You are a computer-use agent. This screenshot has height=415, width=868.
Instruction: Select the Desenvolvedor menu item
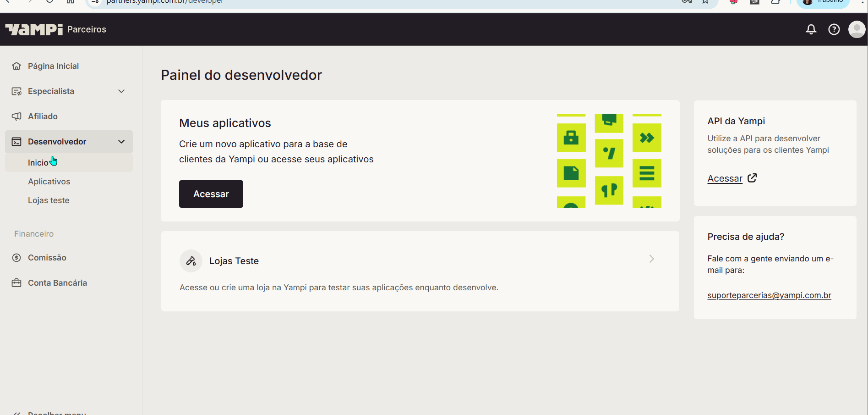[69, 142]
